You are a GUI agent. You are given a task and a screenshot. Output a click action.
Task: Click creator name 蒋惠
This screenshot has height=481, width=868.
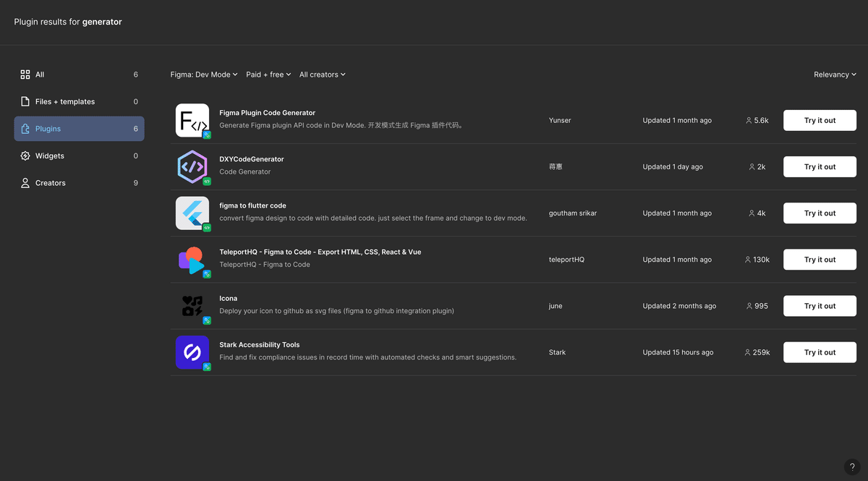click(x=556, y=167)
